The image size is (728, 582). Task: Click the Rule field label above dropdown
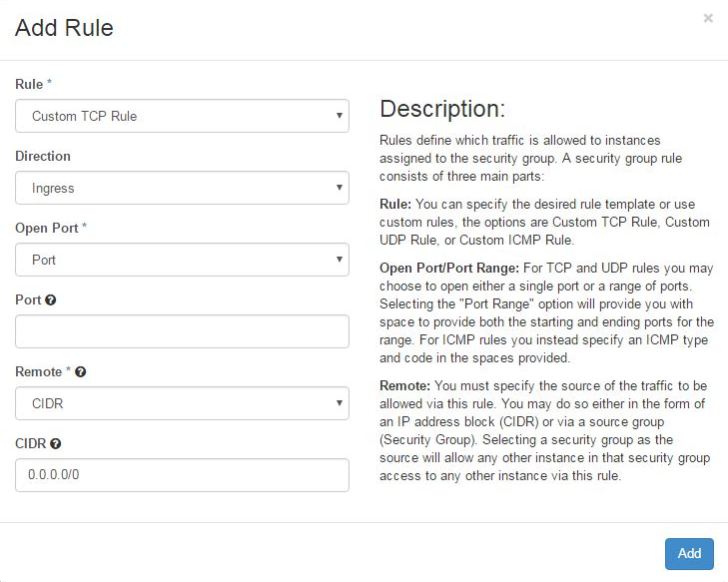pos(29,84)
